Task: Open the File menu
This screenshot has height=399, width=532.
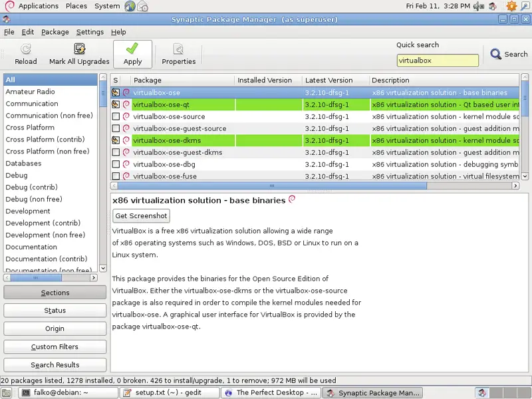Action: [9, 32]
